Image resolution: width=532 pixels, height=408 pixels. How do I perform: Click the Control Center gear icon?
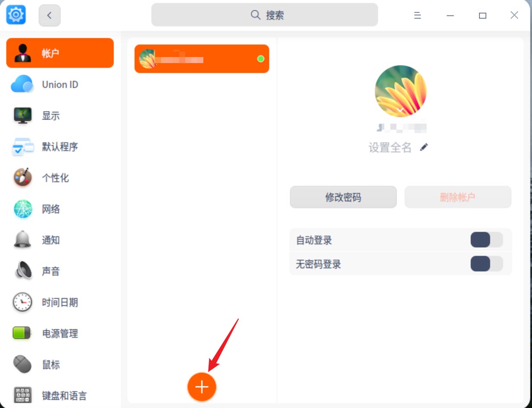click(x=16, y=15)
